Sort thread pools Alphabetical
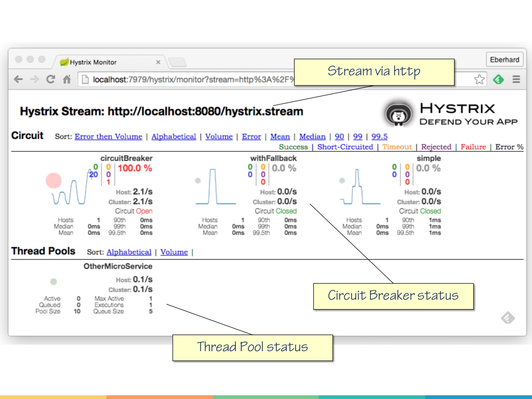This screenshot has width=532, height=399. [x=129, y=252]
